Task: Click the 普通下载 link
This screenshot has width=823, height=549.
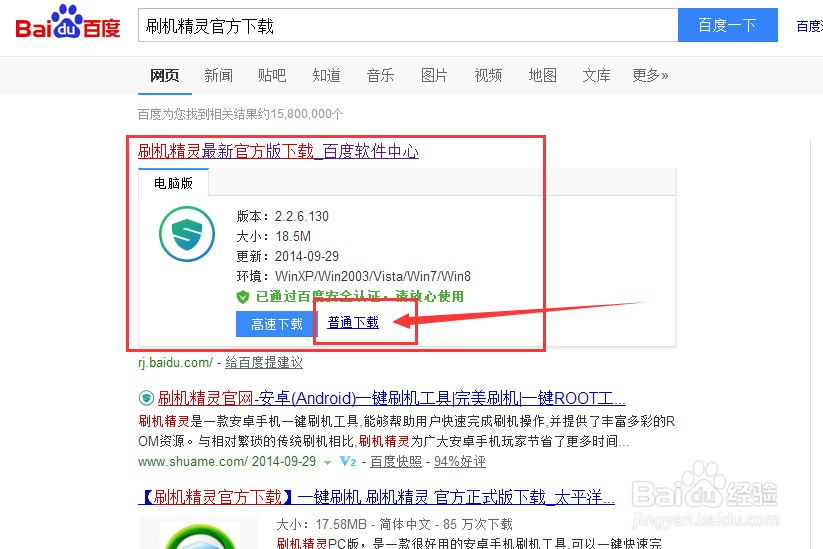Action: click(x=353, y=322)
